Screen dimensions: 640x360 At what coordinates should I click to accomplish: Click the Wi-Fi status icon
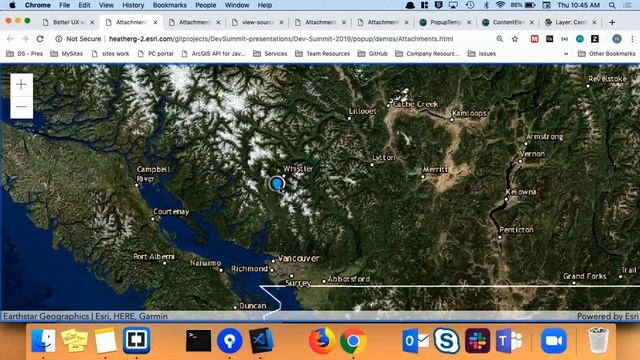pyautogui.click(x=500, y=5)
